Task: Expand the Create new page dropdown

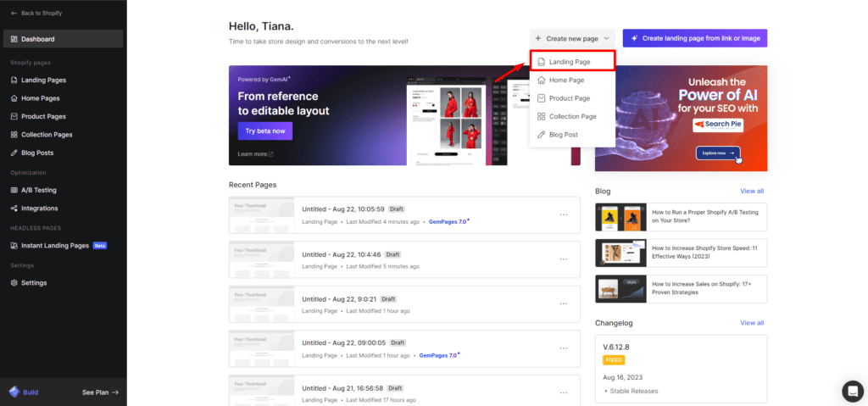Action: click(x=572, y=38)
